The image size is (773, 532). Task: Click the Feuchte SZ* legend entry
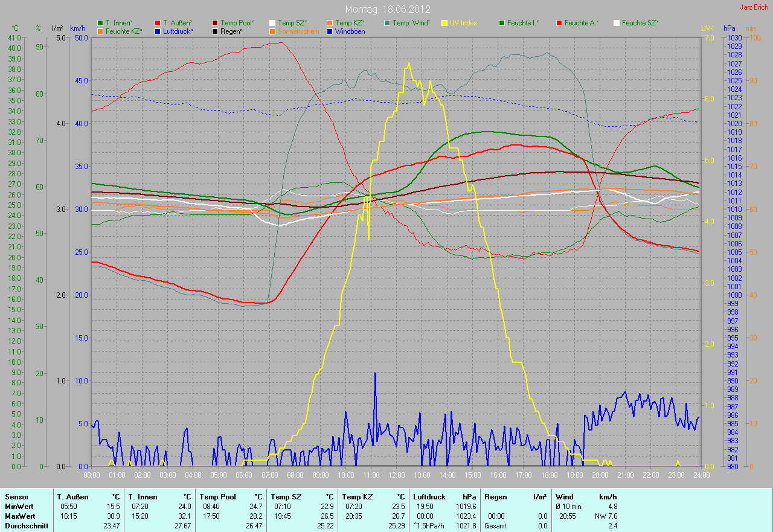click(640, 23)
